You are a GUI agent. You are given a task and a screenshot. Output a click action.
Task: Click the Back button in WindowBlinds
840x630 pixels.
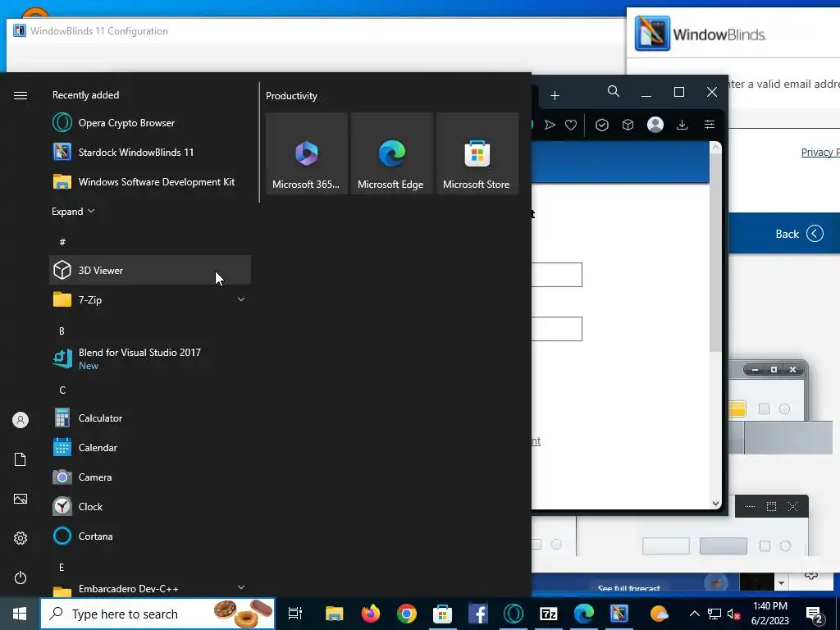click(x=799, y=234)
